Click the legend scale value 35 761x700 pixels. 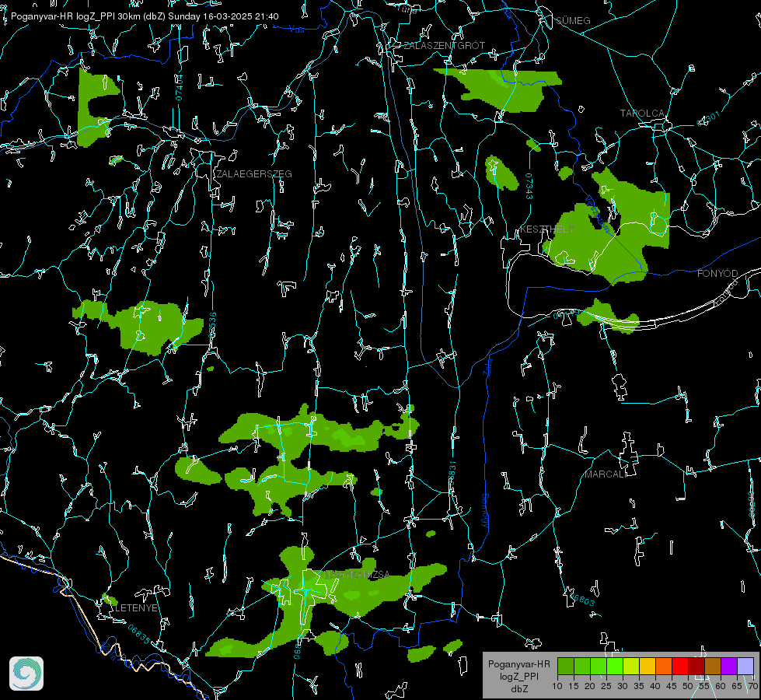[x=639, y=686]
